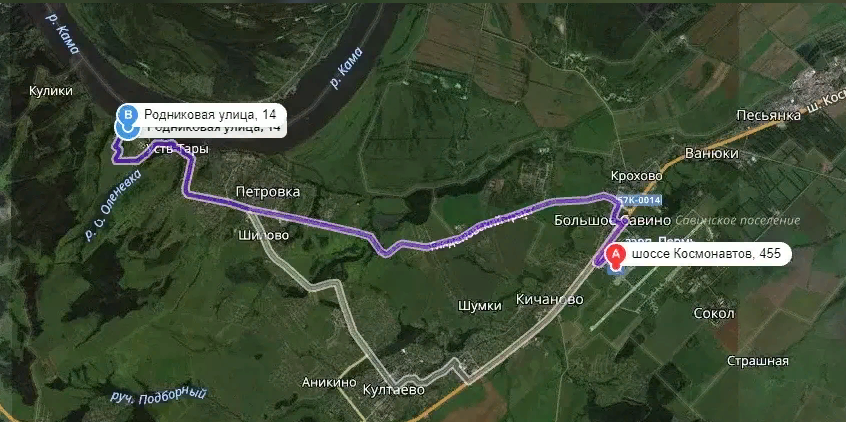Click the airport icon below marker A
The image size is (846, 422).
pos(616,270)
